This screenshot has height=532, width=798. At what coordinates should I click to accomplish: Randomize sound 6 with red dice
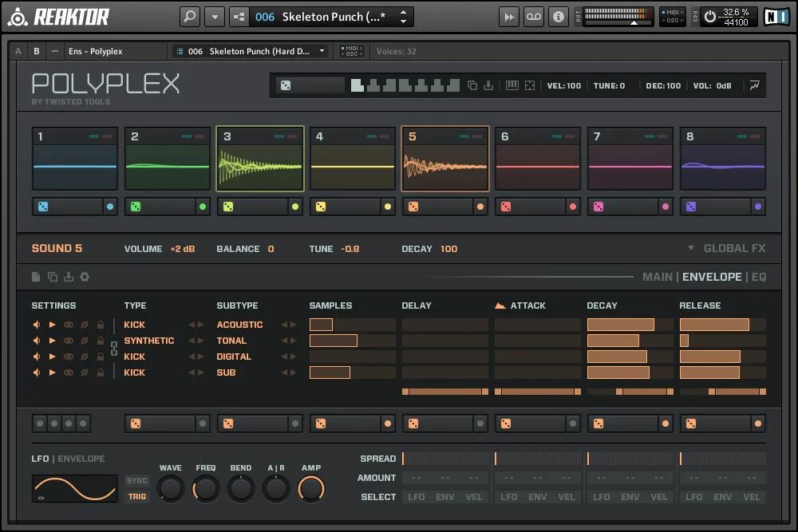pyautogui.click(x=506, y=207)
